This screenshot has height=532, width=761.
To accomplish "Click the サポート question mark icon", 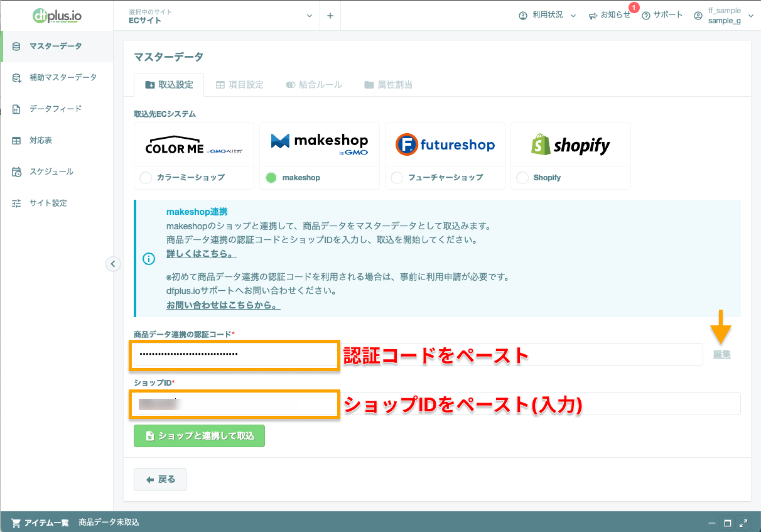I will click(645, 16).
